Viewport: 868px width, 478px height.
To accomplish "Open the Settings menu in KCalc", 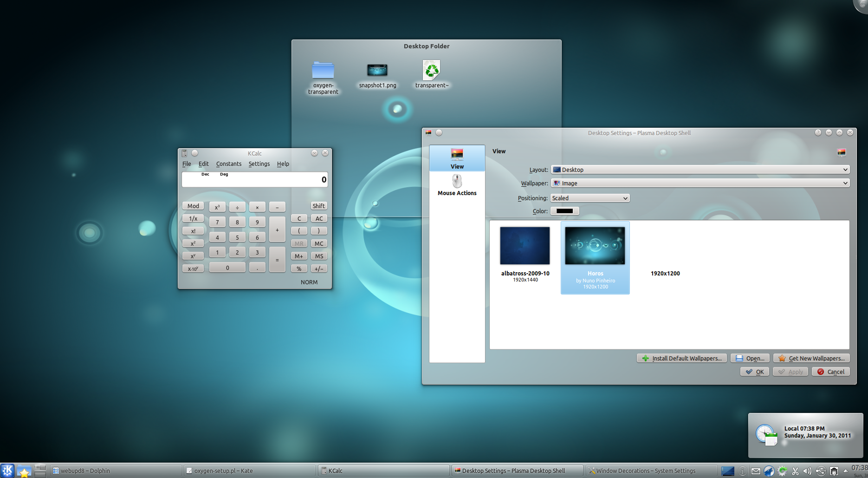I will tap(259, 164).
